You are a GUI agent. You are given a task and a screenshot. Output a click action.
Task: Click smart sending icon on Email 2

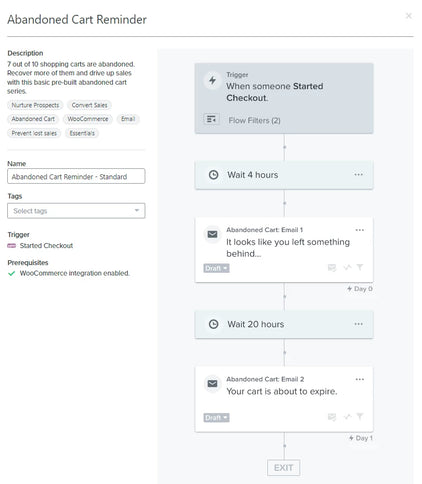pos(332,417)
